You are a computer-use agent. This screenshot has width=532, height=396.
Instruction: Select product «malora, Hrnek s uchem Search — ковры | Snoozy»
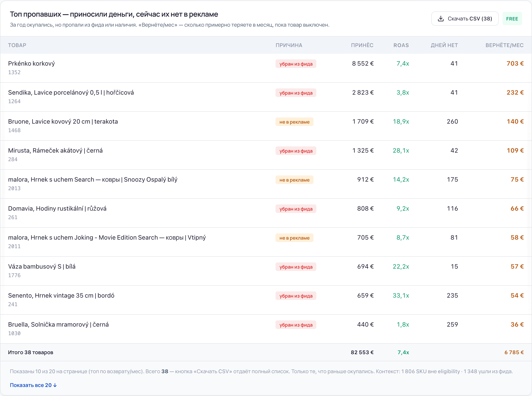click(x=93, y=179)
